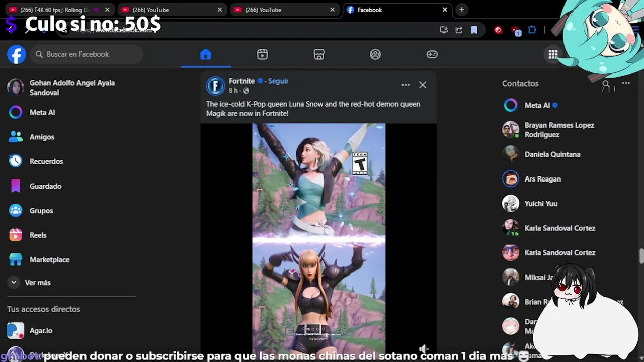Search contacts with magnifier icon
Image resolution: width=644 pixels, height=362 pixels.
(x=606, y=84)
